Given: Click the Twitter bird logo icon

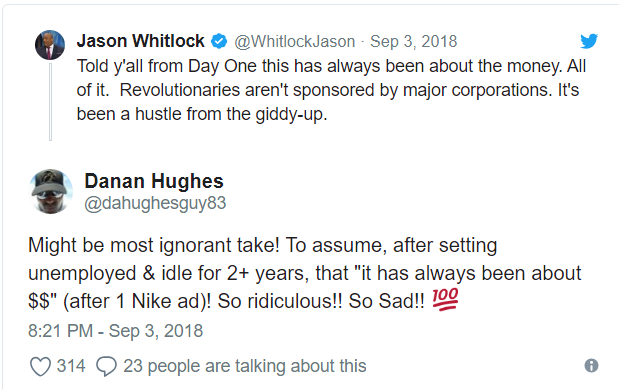Looking at the screenshot, I should (589, 41).
